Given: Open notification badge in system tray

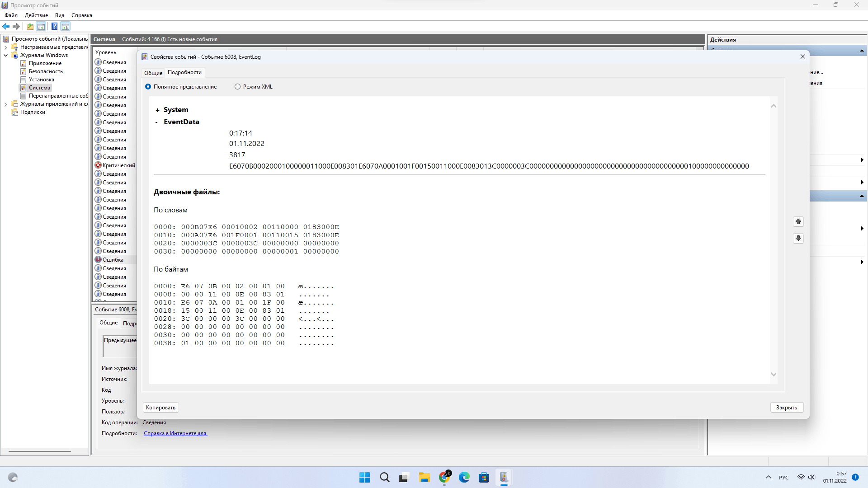Looking at the screenshot, I should click(855, 477).
